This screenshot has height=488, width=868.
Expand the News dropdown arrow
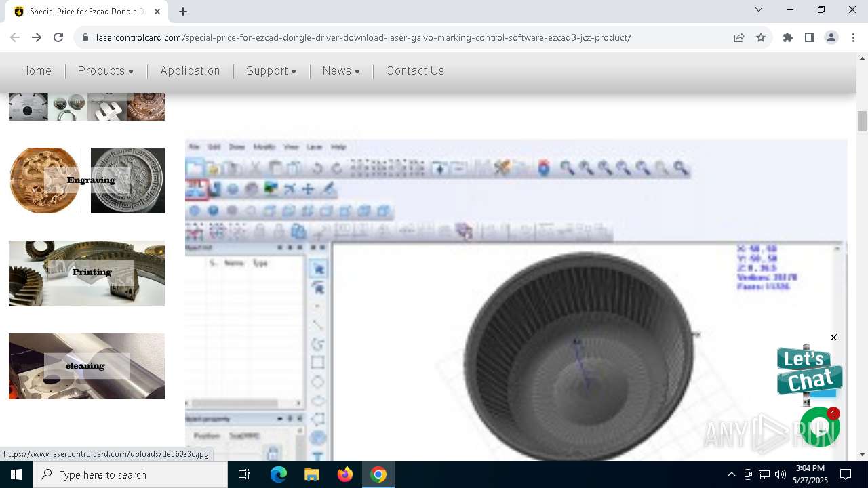coord(357,72)
